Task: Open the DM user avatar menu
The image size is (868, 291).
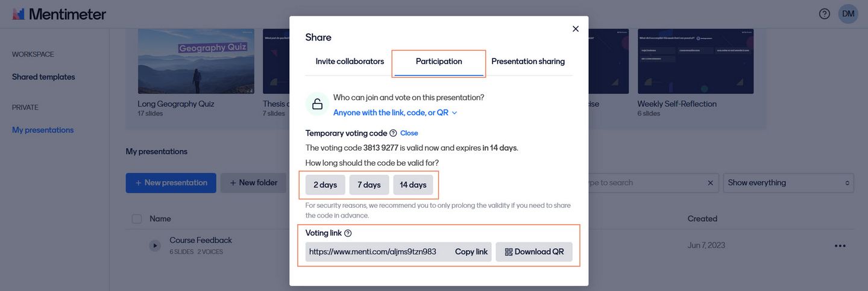Action: [x=848, y=14]
